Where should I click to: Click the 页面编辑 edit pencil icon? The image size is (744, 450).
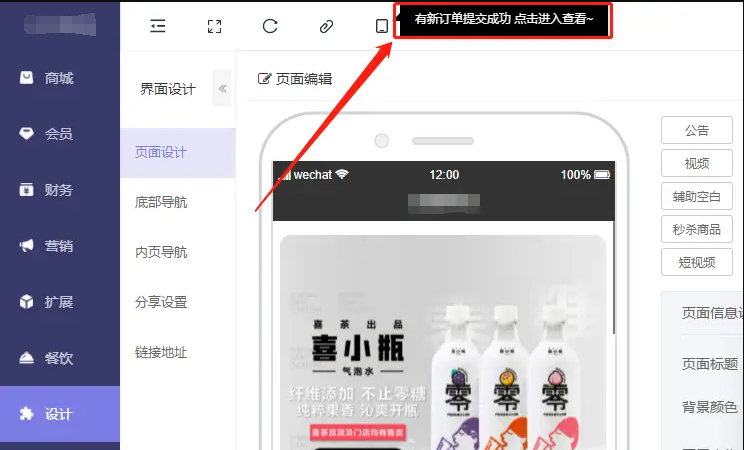tap(264, 78)
